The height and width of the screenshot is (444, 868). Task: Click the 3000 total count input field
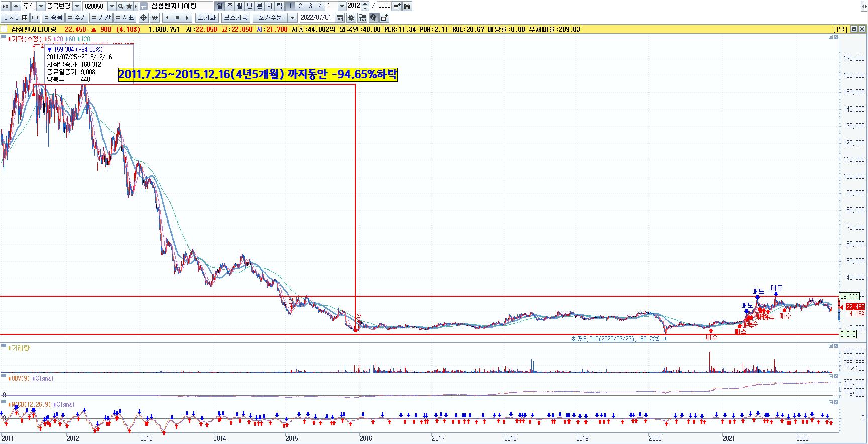click(x=384, y=6)
